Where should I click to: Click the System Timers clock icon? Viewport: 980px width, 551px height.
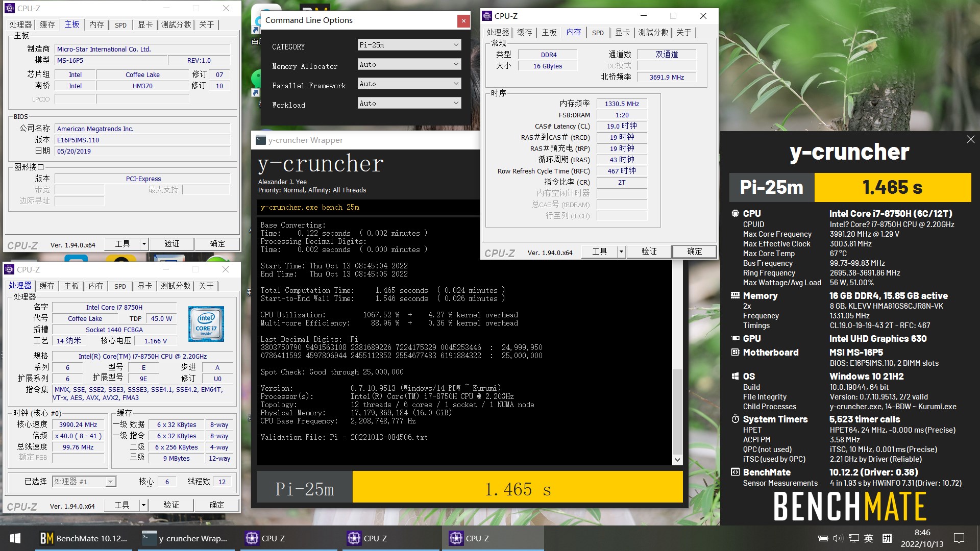pyautogui.click(x=736, y=419)
